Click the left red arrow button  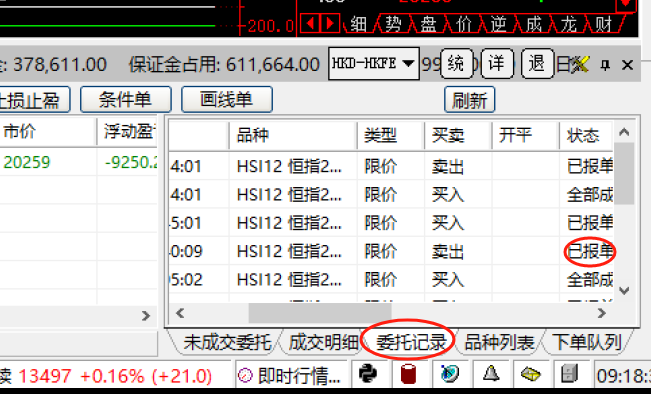[310, 23]
